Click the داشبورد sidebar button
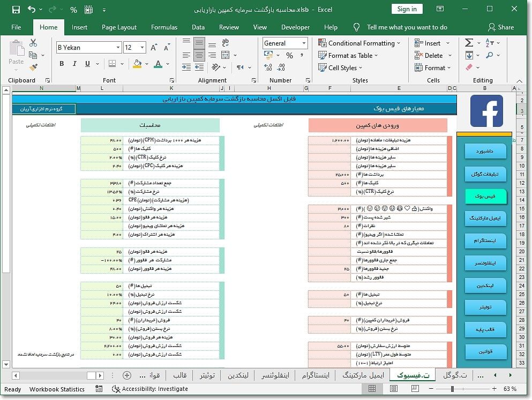The image size is (532, 400). (485, 151)
